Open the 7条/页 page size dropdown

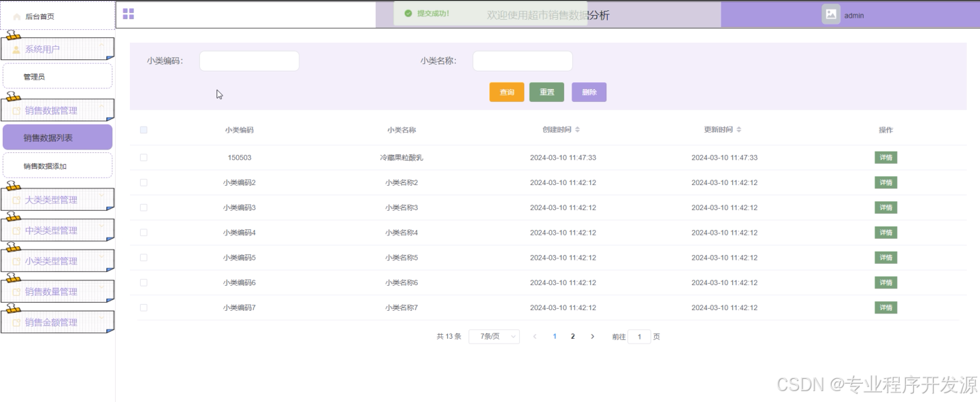494,337
